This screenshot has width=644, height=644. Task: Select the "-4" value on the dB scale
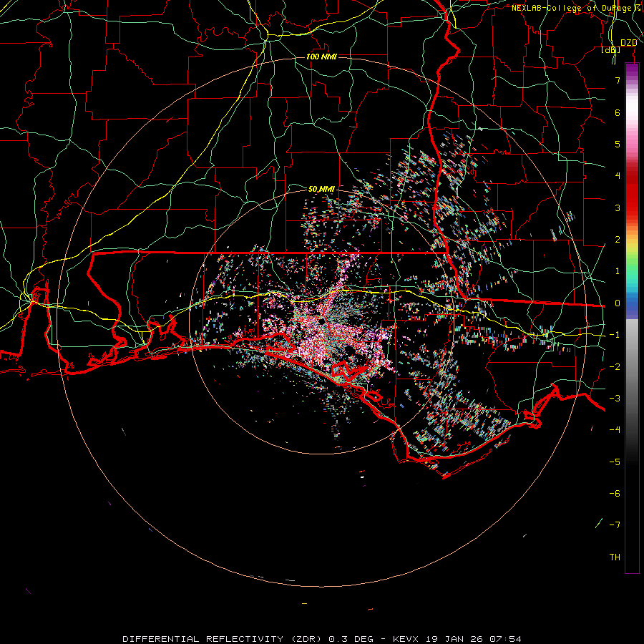615,430
